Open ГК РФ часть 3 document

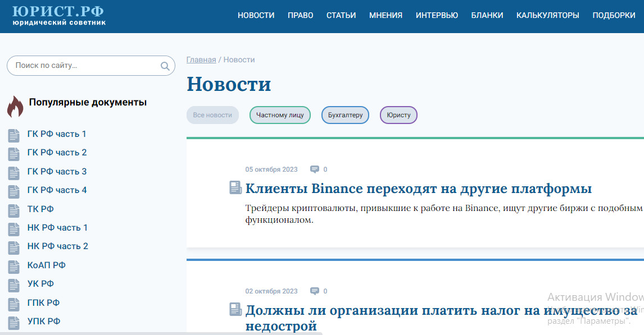(x=57, y=171)
